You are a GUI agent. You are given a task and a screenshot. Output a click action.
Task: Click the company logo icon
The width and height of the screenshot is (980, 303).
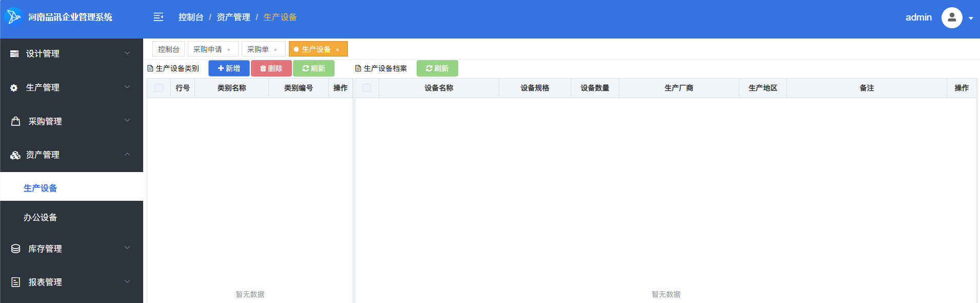pyautogui.click(x=13, y=17)
